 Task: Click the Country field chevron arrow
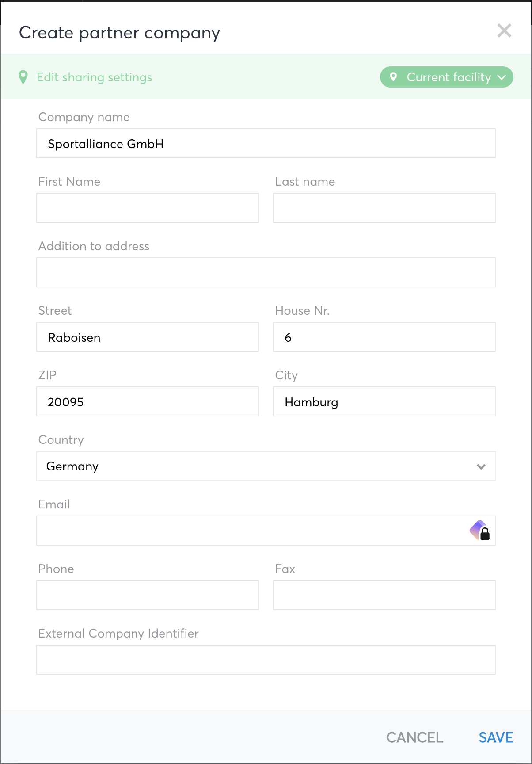[x=481, y=466]
